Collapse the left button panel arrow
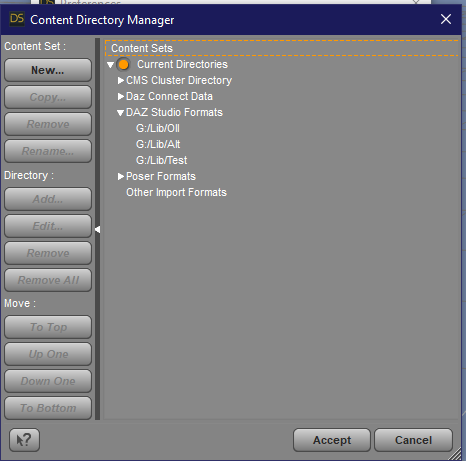This screenshot has width=466, height=461. click(97, 229)
